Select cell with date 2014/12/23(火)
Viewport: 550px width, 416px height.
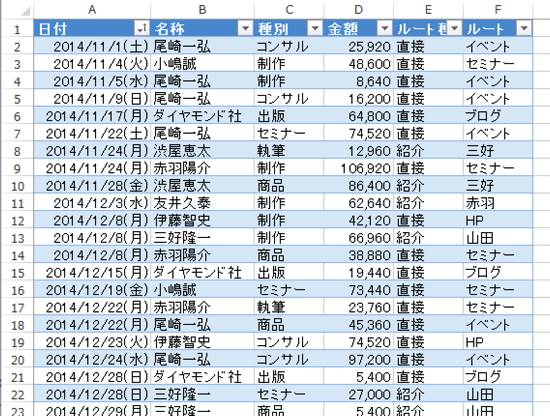(92, 342)
